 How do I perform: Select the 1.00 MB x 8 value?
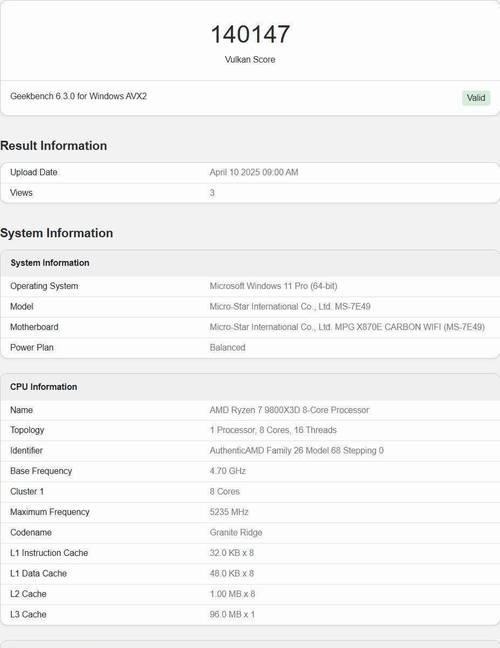pyautogui.click(x=232, y=594)
